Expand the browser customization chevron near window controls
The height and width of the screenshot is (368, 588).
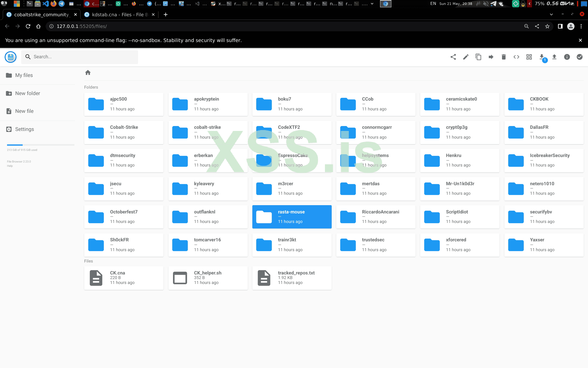click(x=551, y=14)
